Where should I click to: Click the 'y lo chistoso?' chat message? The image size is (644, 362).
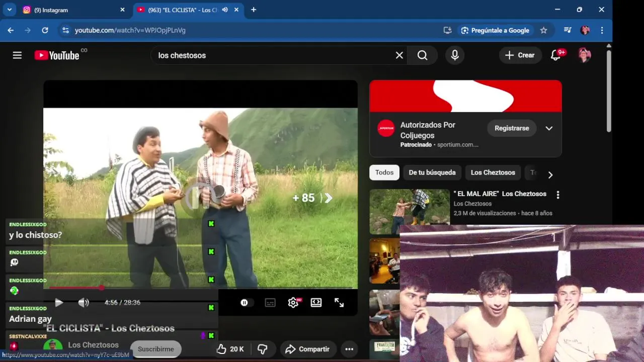(36, 235)
